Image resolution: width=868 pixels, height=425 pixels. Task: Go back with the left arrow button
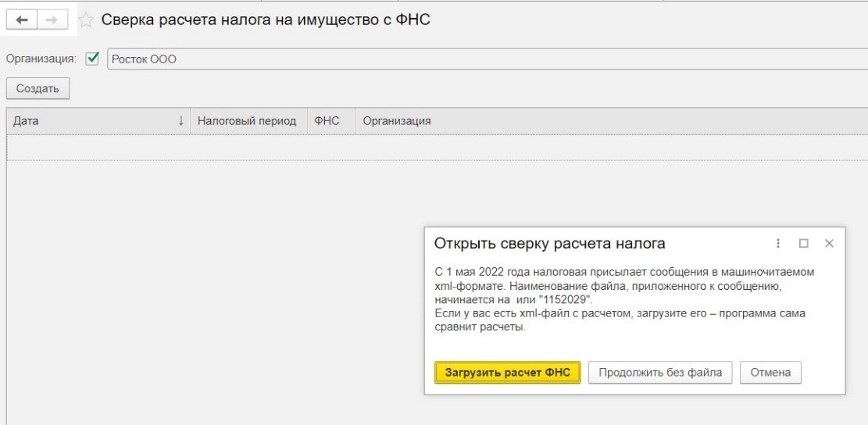click(22, 20)
